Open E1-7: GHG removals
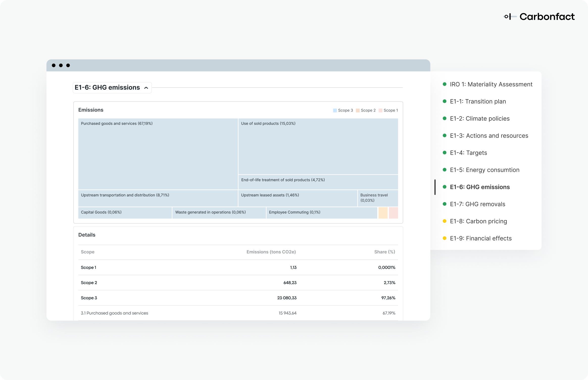This screenshot has height=380, width=588. tap(477, 204)
